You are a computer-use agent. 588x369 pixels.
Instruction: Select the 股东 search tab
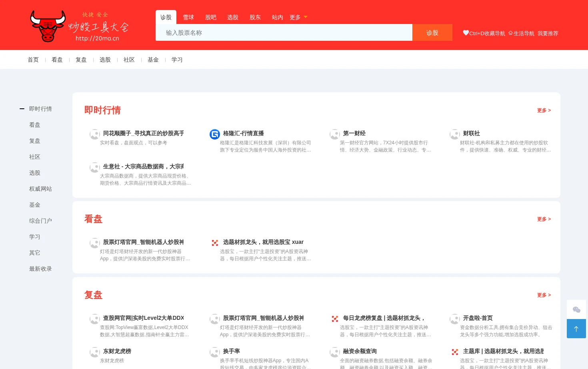point(255,17)
